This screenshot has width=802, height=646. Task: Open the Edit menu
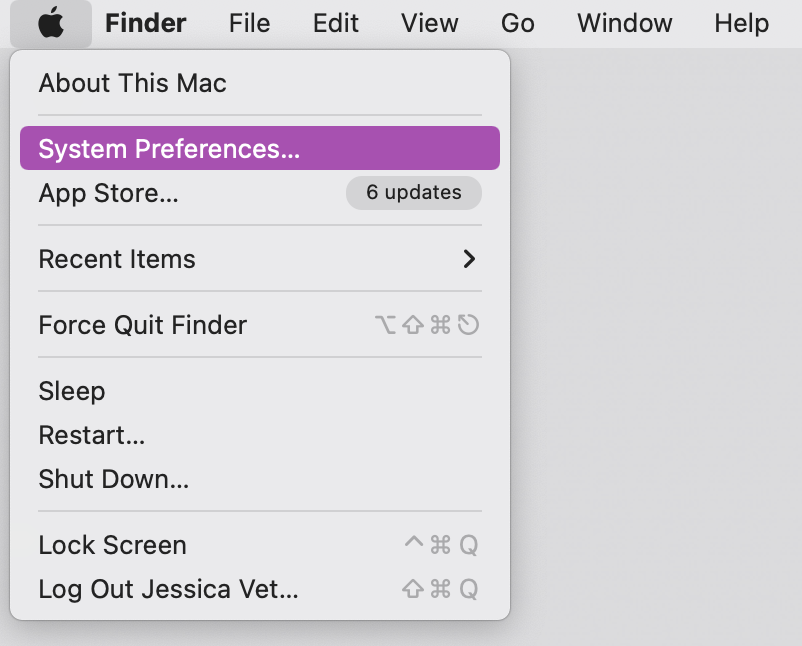[336, 24]
